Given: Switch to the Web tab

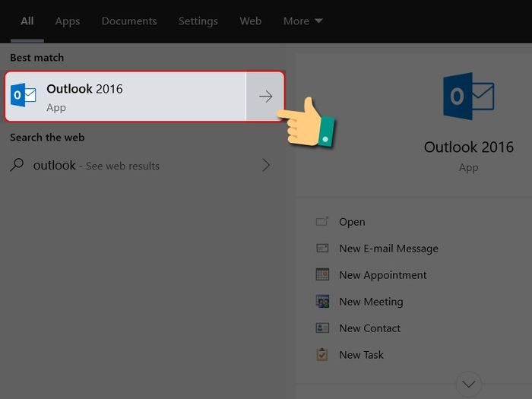Looking at the screenshot, I should [250, 21].
